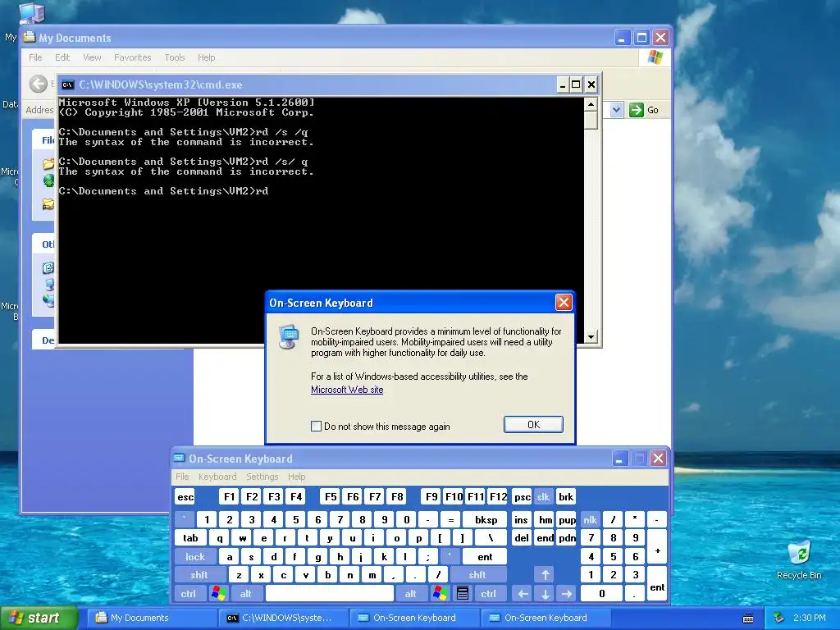The width and height of the screenshot is (840, 630).
Task: Click the keyboard icon in system tray
Action: tap(748, 618)
